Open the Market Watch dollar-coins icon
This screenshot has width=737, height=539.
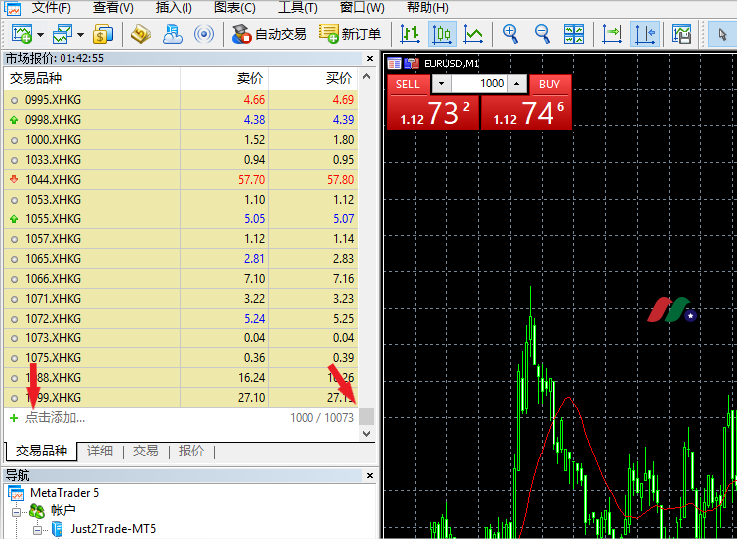point(103,34)
